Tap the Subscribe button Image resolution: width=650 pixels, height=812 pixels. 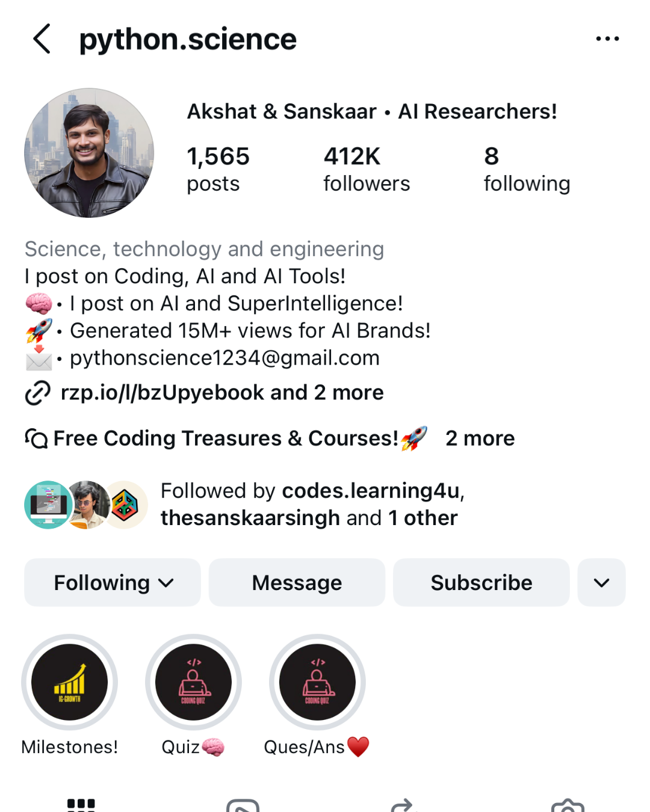coord(481,582)
